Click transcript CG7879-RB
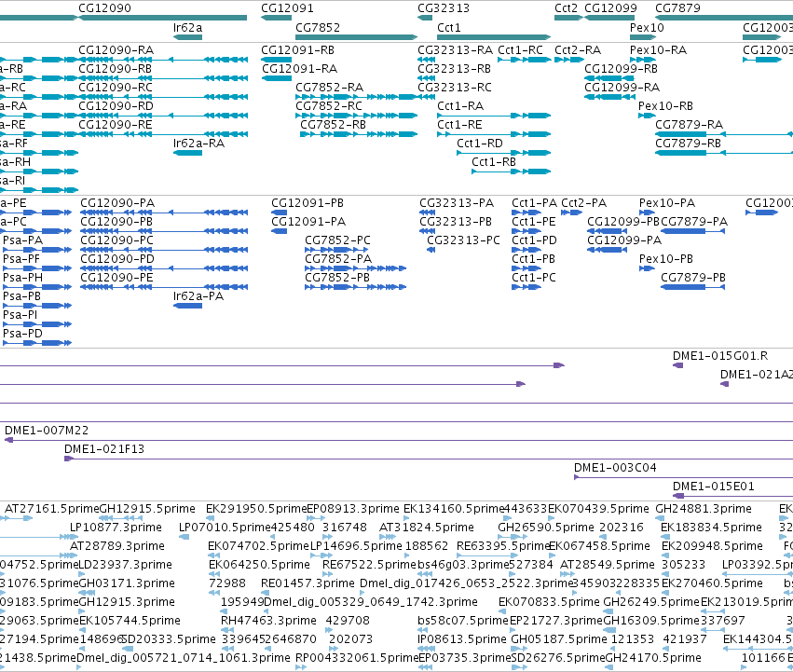This screenshot has width=793, height=672. point(724,153)
